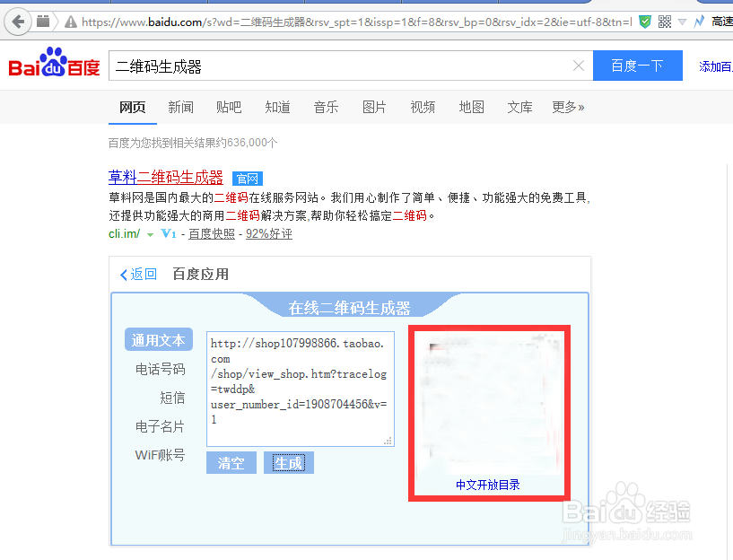The width and height of the screenshot is (733, 560).
Task: Click the 清空 clear button
Action: 231,463
